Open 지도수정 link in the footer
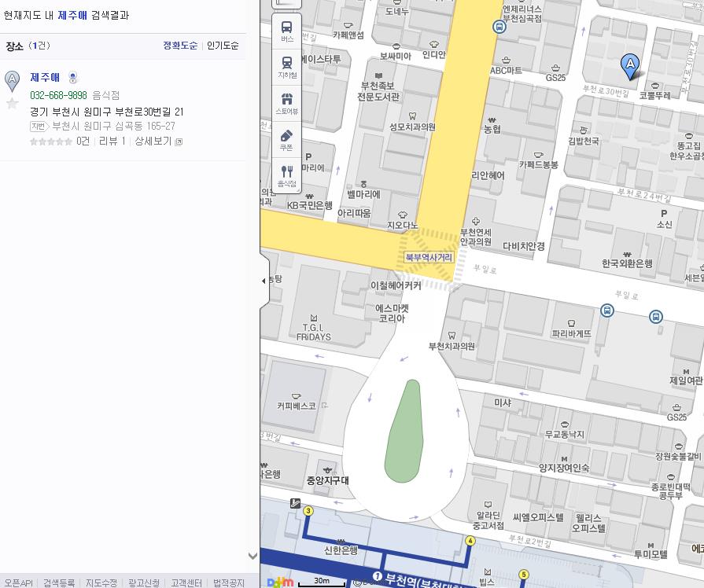This screenshot has height=588, width=704. click(101, 582)
